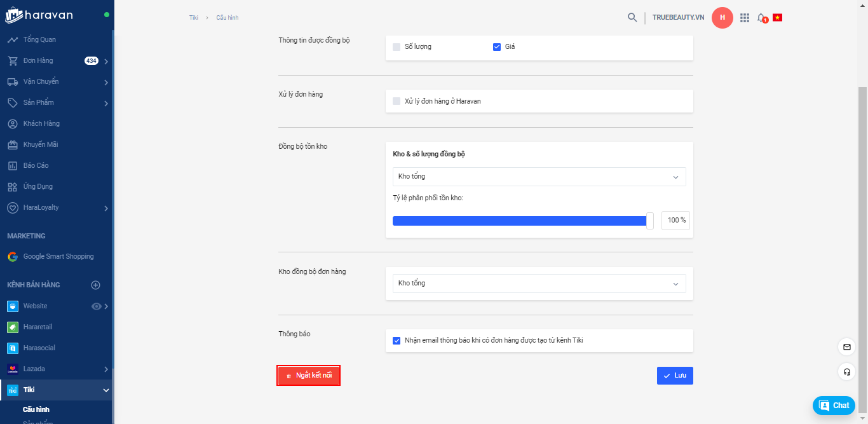The image size is (868, 424).
Task: Enable the Số lượng checkbox
Action: tap(397, 46)
